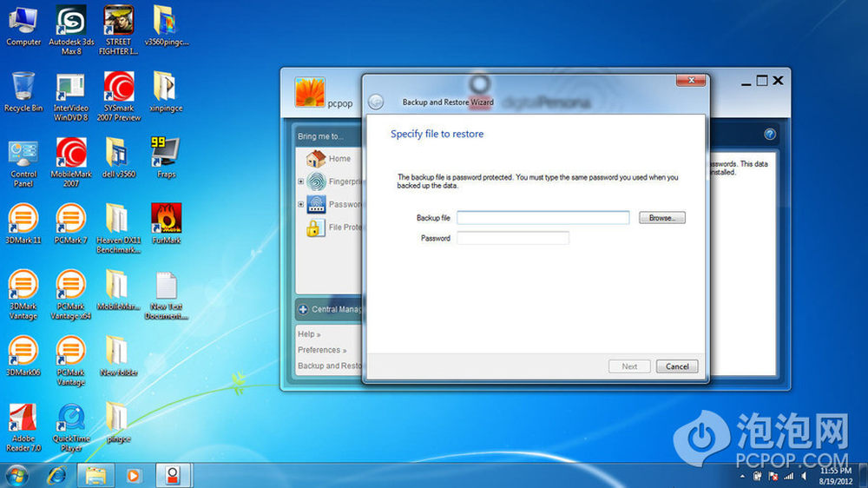868x488 pixels.
Task: Open the Windows Start menu
Action: [16, 475]
